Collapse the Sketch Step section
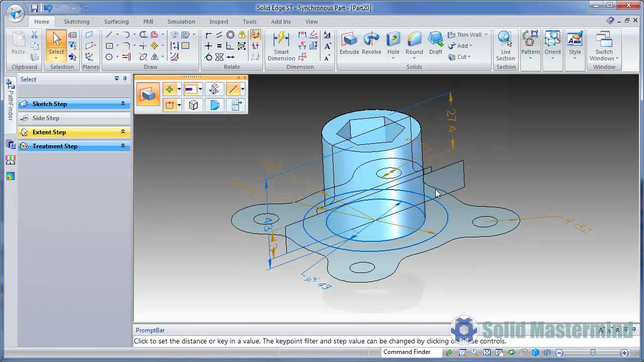This screenshot has height=362, width=644. pos(123,104)
